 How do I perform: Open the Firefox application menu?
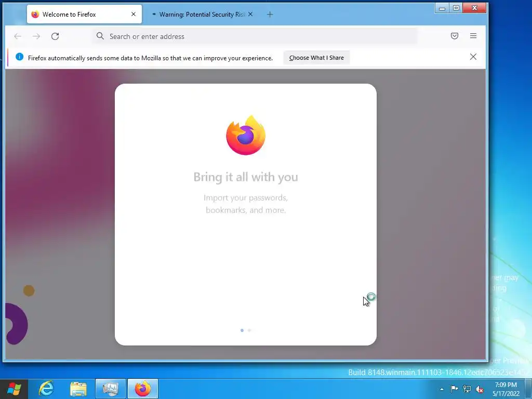[473, 36]
